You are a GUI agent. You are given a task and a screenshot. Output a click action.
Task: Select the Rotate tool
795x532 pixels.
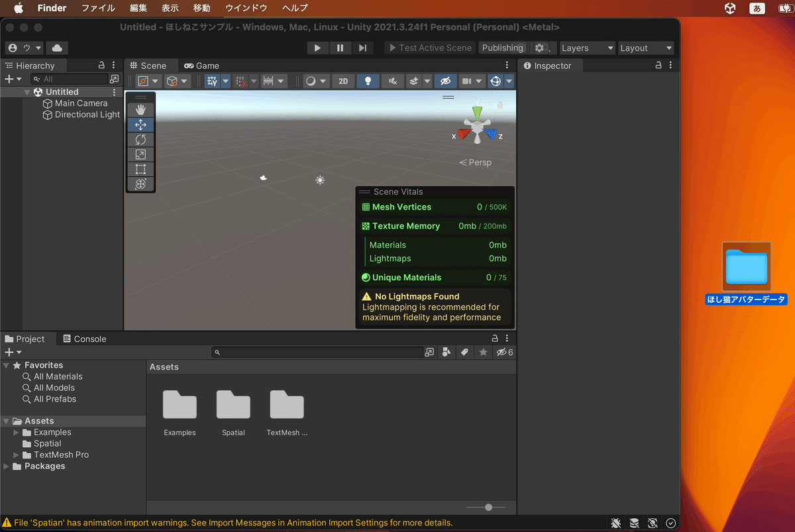(140, 140)
